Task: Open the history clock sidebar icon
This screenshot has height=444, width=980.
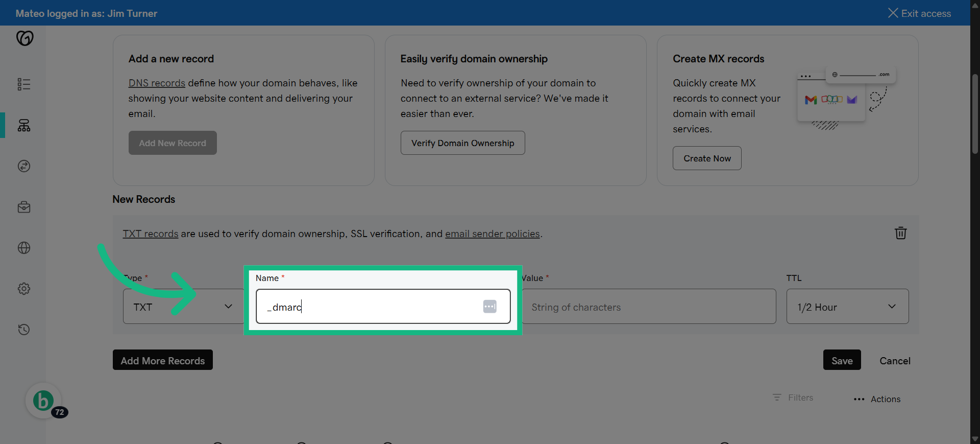Action: (24, 330)
